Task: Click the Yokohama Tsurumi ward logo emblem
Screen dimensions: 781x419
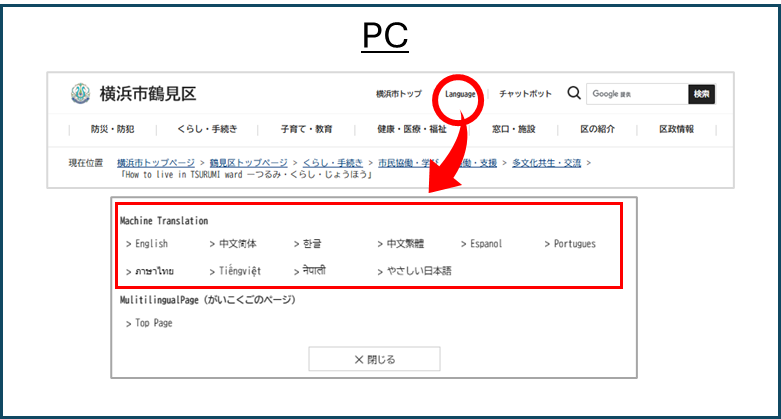Action: click(80, 94)
